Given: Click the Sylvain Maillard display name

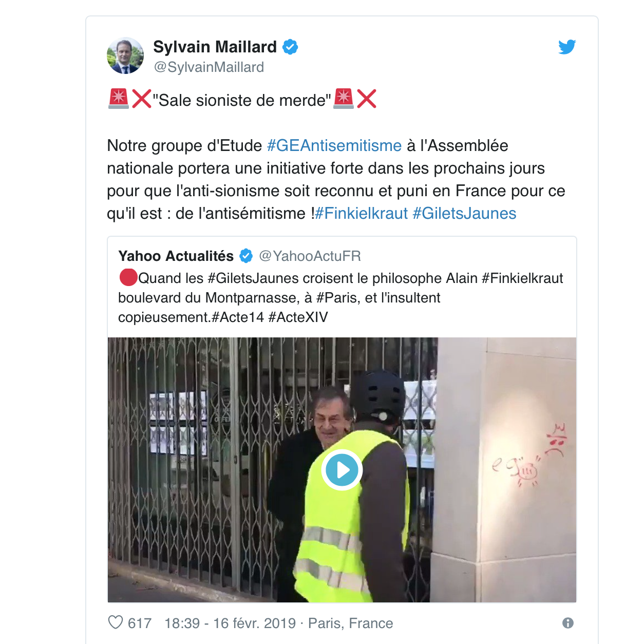Looking at the screenshot, I should [x=215, y=47].
